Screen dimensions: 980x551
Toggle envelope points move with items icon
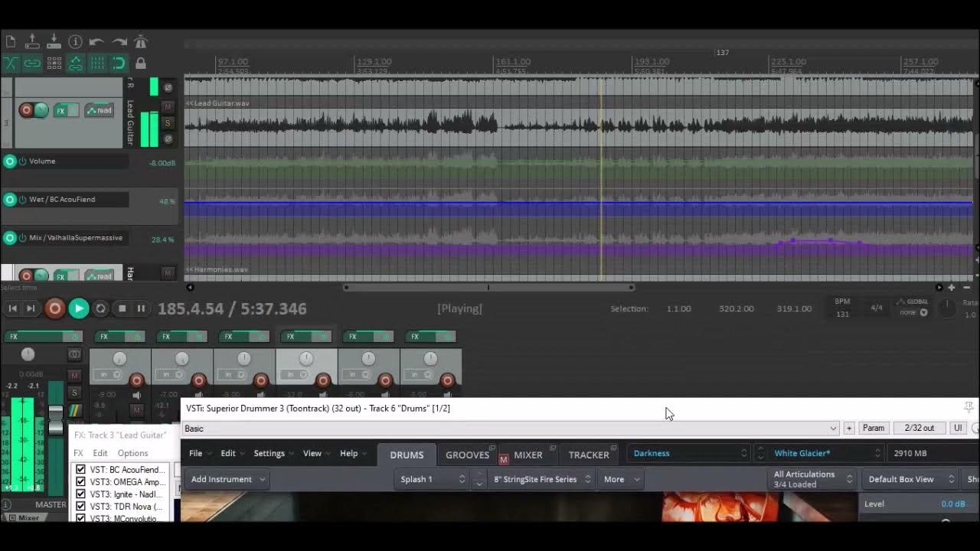(75, 63)
